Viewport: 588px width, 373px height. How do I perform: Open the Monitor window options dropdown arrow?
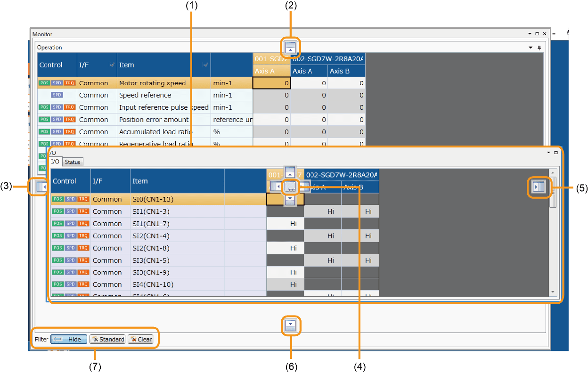pyautogui.click(x=530, y=34)
